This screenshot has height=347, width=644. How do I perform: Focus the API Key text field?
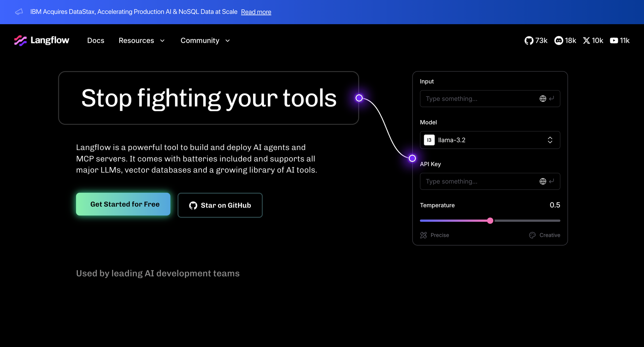click(490, 181)
